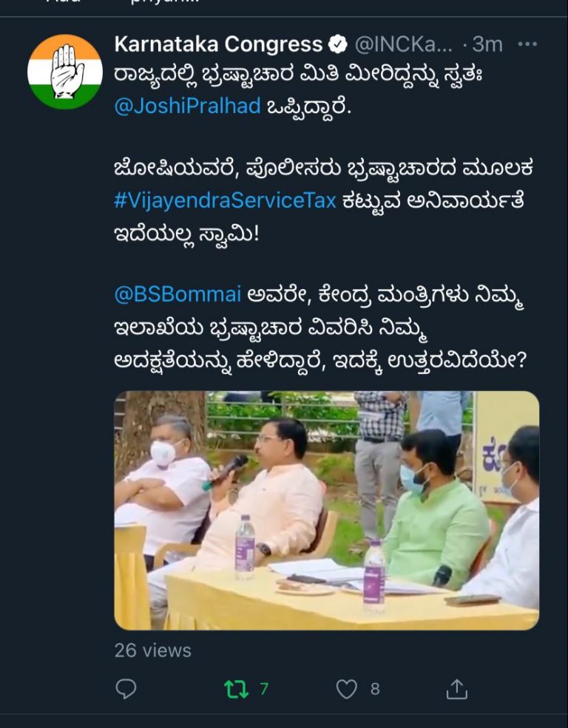568x728 pixels.
Task: Reply to the tweet via comment icon
Action: click(x=126, y=689)
